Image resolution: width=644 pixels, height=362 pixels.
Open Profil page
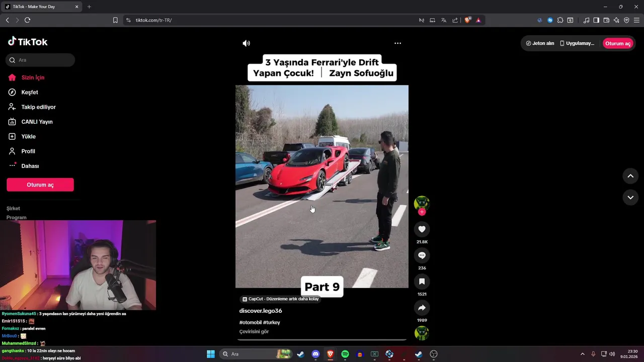[x=28, y=151]
